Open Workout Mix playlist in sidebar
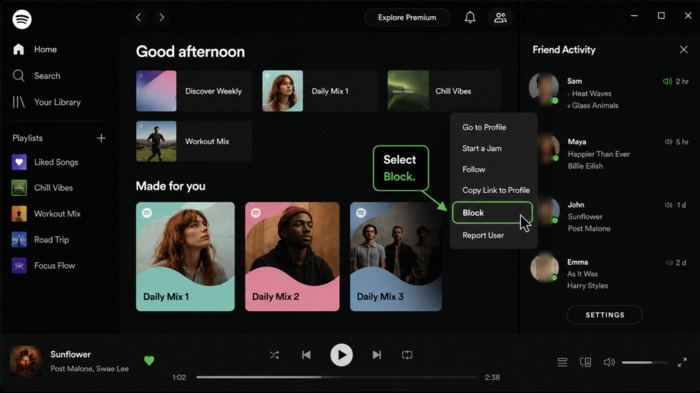Viewport: 700px width, 393px height. coord(46,214)
